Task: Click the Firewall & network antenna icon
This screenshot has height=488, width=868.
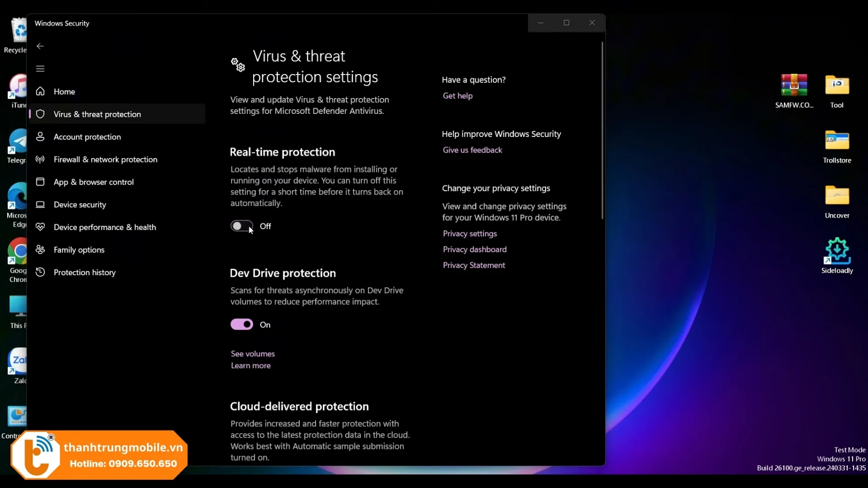Action: point(40,159)
